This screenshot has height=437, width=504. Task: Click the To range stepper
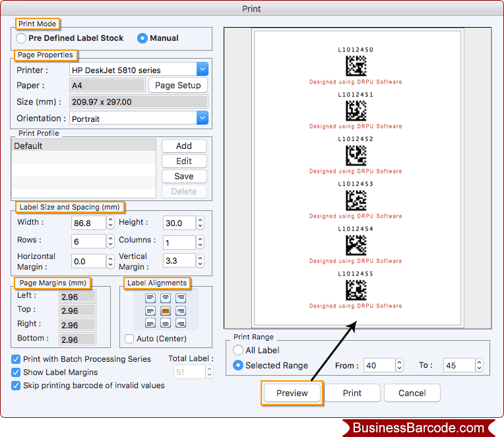tap(479, 365)
